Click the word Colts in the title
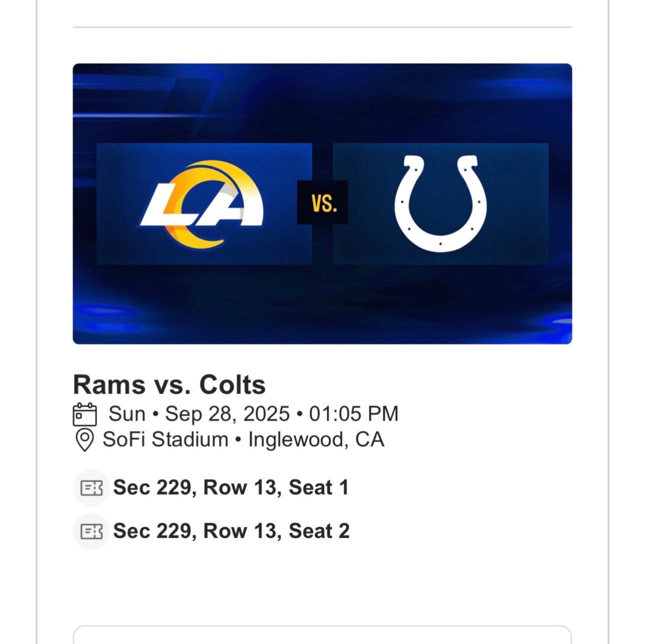The height and width of the screenshot is (644, 645). click(232, 385)
